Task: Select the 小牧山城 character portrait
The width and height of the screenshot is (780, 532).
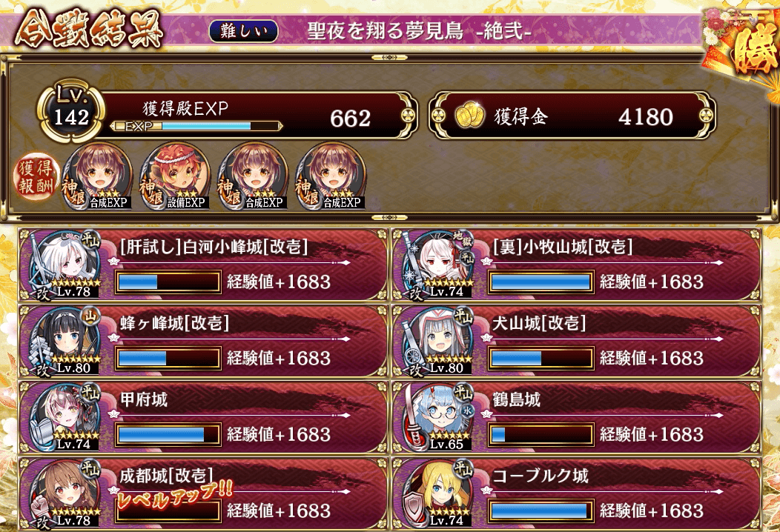Action: point(437,265)
